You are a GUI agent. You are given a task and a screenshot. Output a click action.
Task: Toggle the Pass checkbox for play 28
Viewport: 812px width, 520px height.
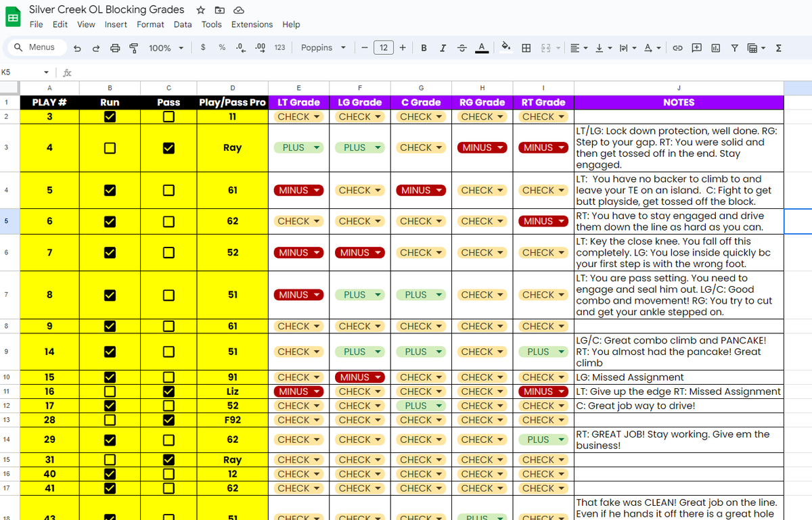[168, 420]
